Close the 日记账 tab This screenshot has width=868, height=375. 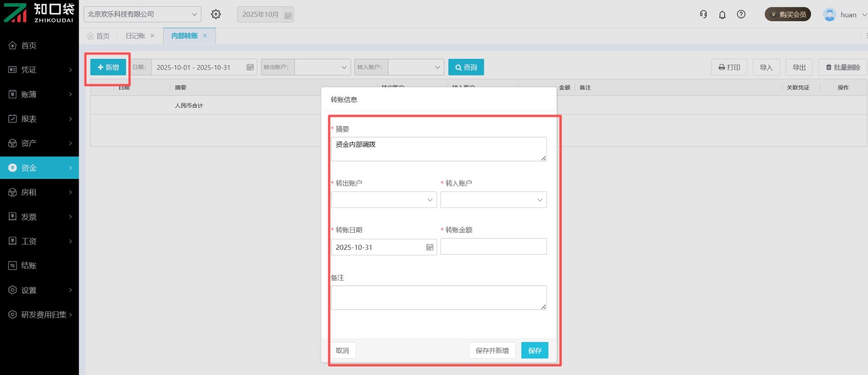click(152, 36)
